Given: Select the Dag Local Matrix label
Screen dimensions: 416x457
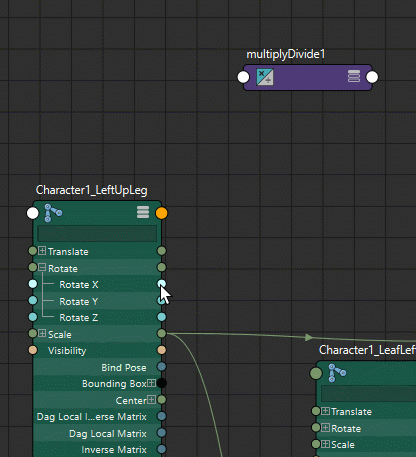Looking at the screenshot, I should coord(108,434).
